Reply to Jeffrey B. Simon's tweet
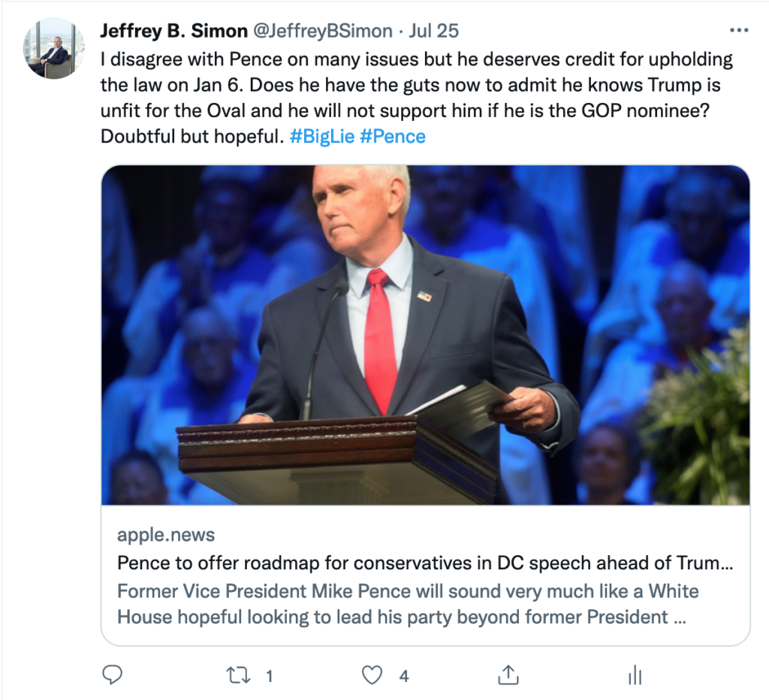 tap(112, 675)
